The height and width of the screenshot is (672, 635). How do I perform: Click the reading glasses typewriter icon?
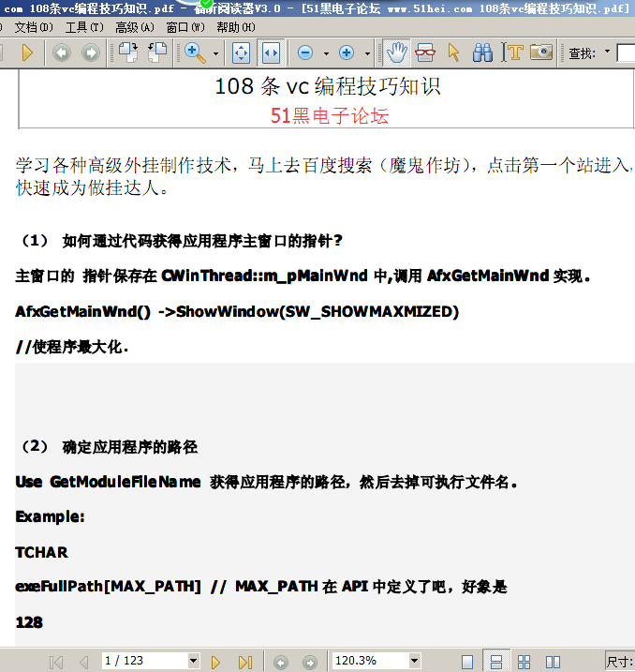425,53
